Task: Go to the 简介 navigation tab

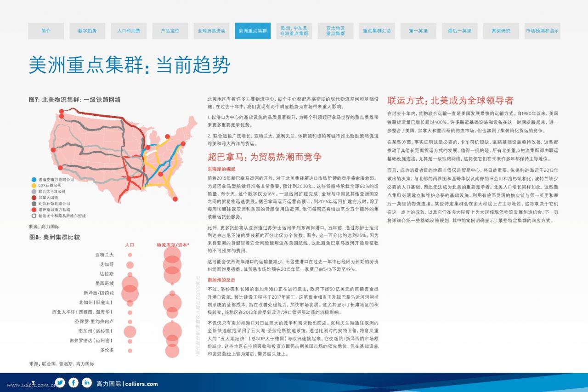Action: click(x=46, y=31)
